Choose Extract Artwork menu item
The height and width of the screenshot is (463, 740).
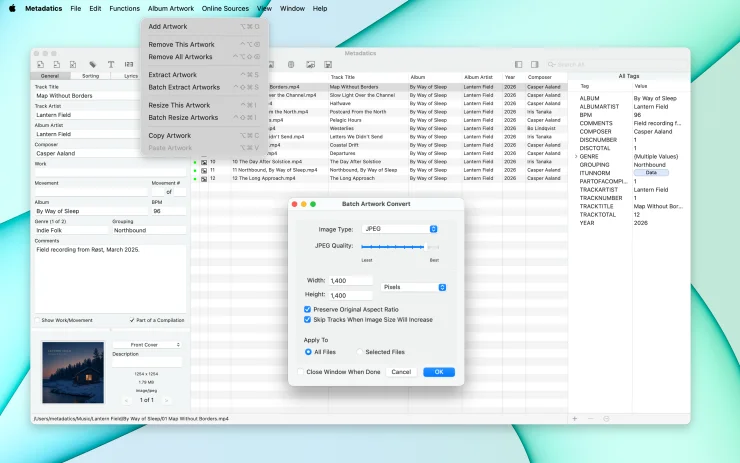click(204, 75)
